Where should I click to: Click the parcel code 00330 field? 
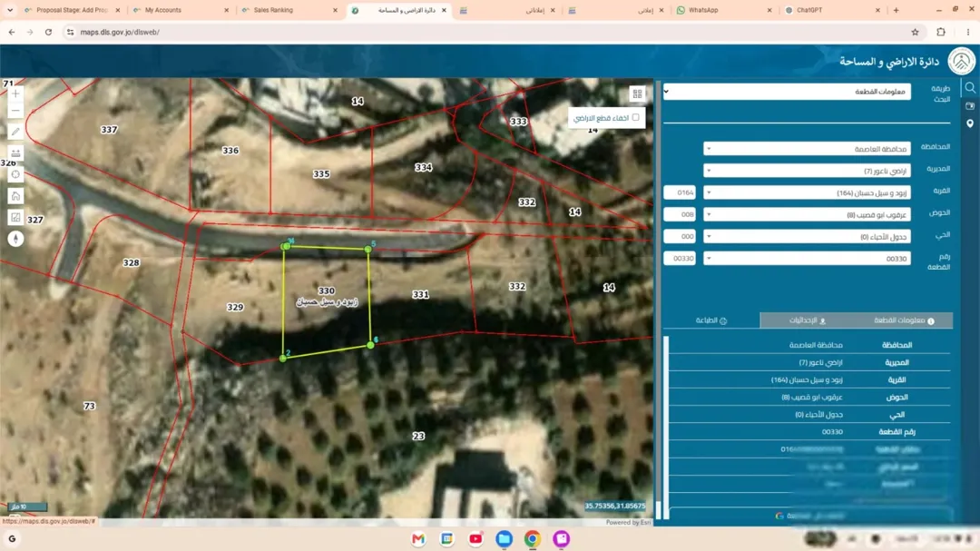680,259
